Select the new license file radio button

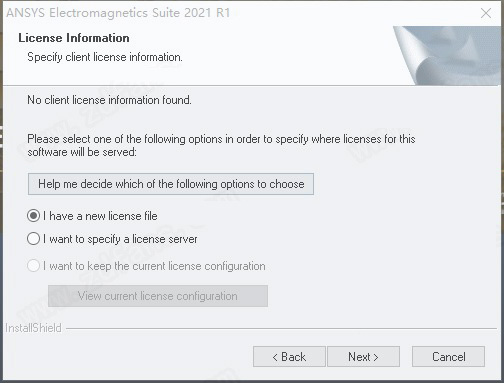[x=33, y=216]
